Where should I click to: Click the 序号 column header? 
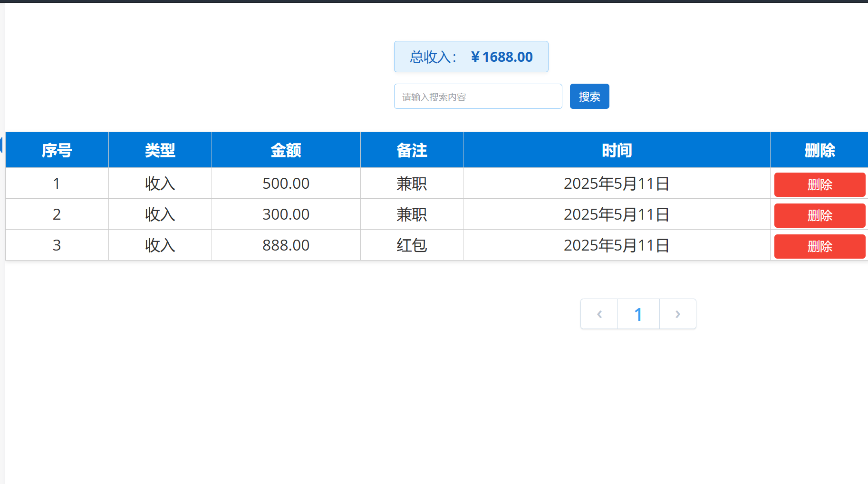(x=57, y=150)
